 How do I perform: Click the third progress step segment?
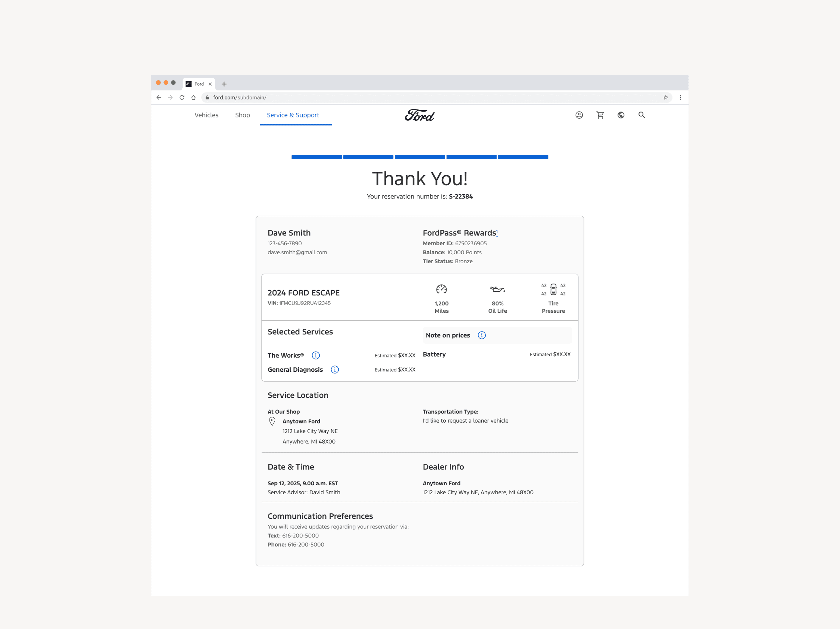pyautogui.click(x=420, y=157)
